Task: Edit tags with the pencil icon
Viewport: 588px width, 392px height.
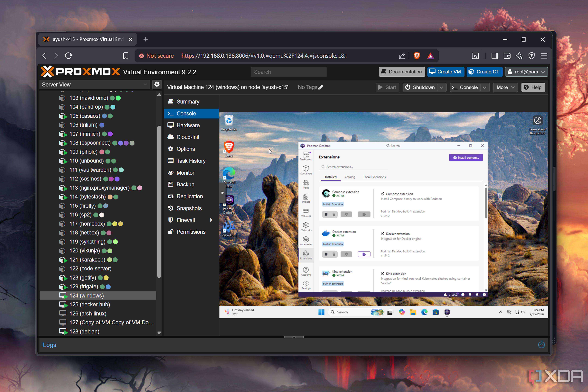Action: pos(321,87)
